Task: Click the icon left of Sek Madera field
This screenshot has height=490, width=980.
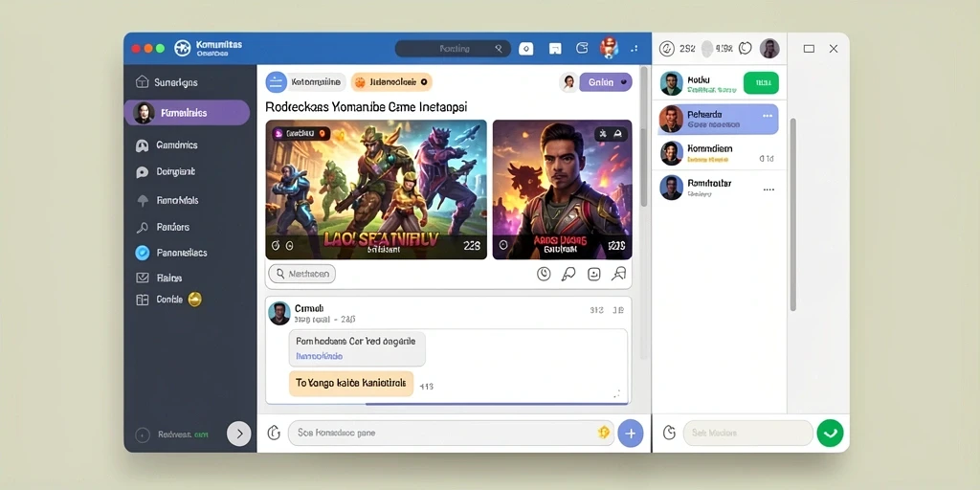Action: (669, 433)
